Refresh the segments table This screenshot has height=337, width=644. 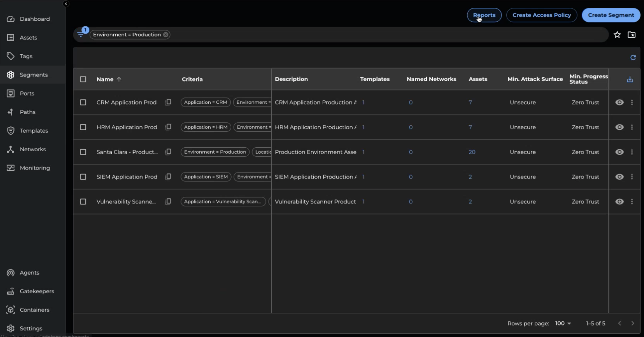click(633, 58)
